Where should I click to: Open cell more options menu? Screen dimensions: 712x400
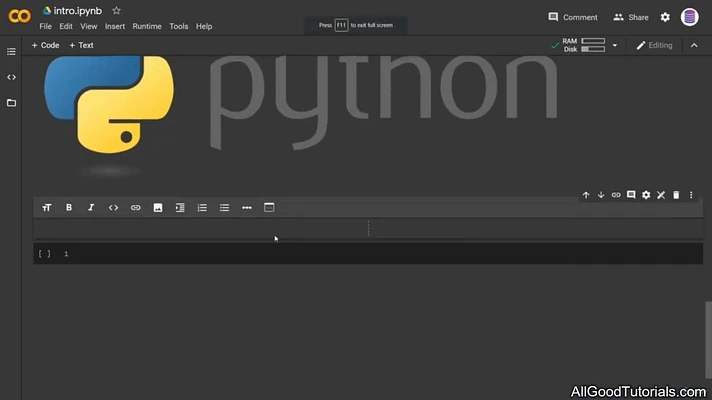coord(691,195)
